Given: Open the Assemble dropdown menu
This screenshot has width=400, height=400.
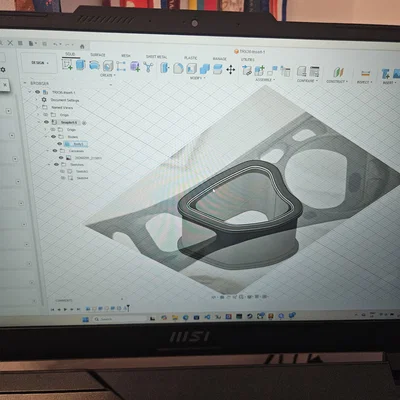Looking at the screenshot, I should pyautogui.click(x=265, y=80).
